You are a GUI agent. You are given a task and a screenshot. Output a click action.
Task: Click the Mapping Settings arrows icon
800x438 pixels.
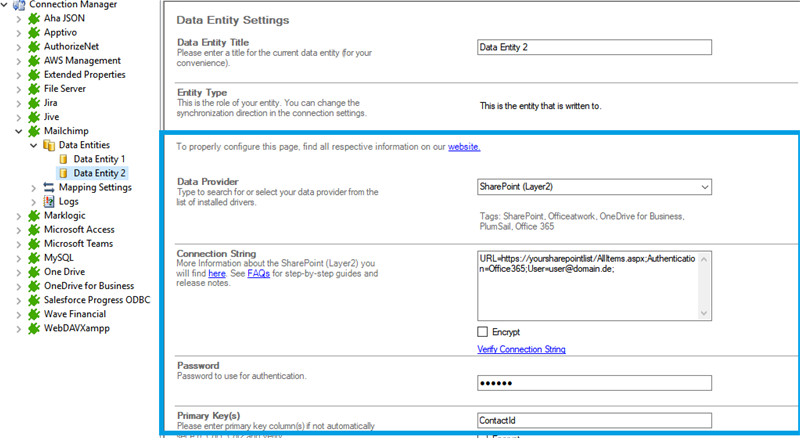click(49, 187)
